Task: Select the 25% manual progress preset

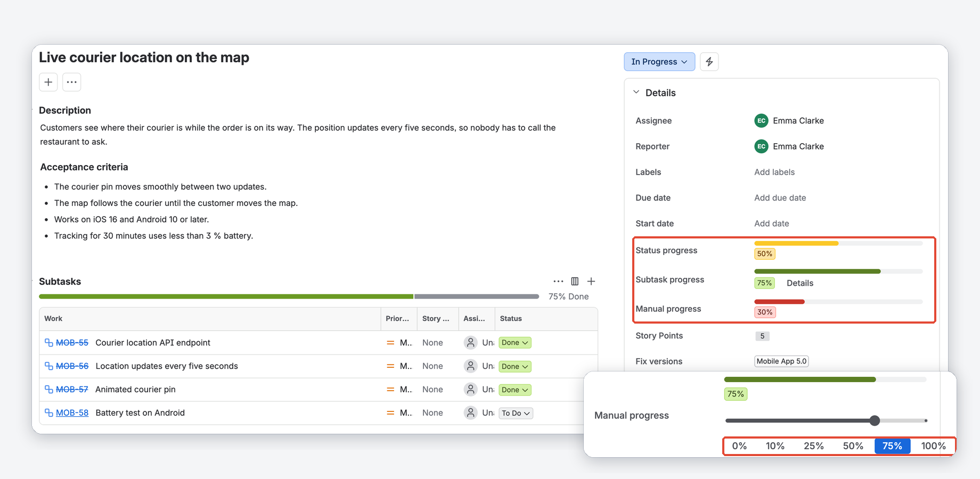Action: (x=814, y=446)
